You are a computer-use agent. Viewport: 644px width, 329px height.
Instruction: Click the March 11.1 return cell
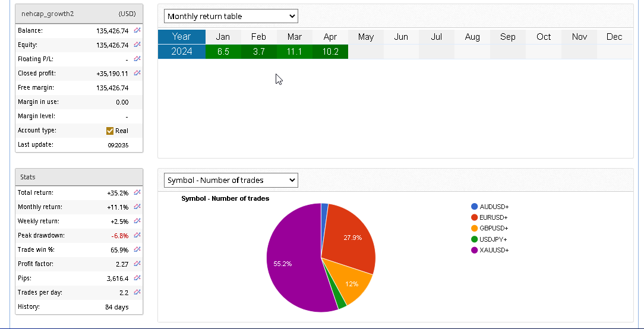295,52
